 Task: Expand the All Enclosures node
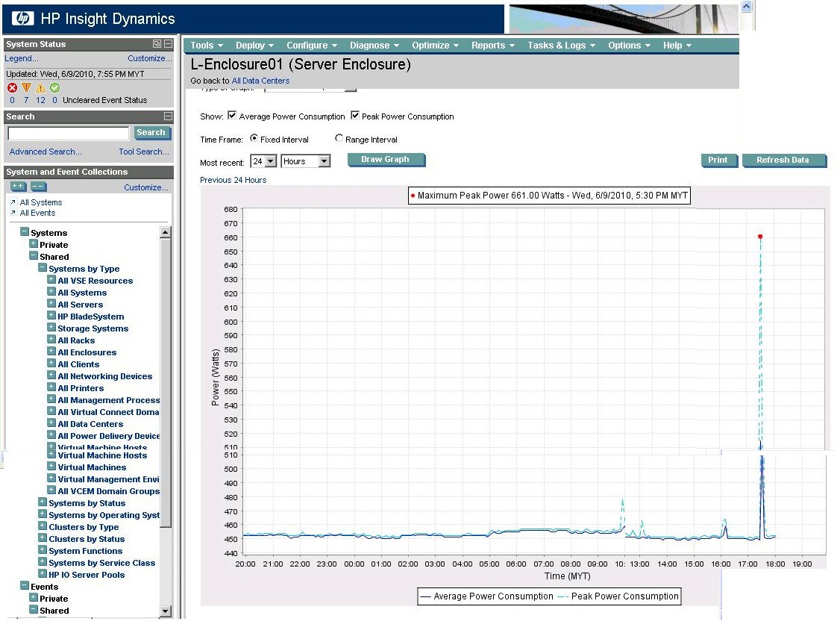(51, 352)
